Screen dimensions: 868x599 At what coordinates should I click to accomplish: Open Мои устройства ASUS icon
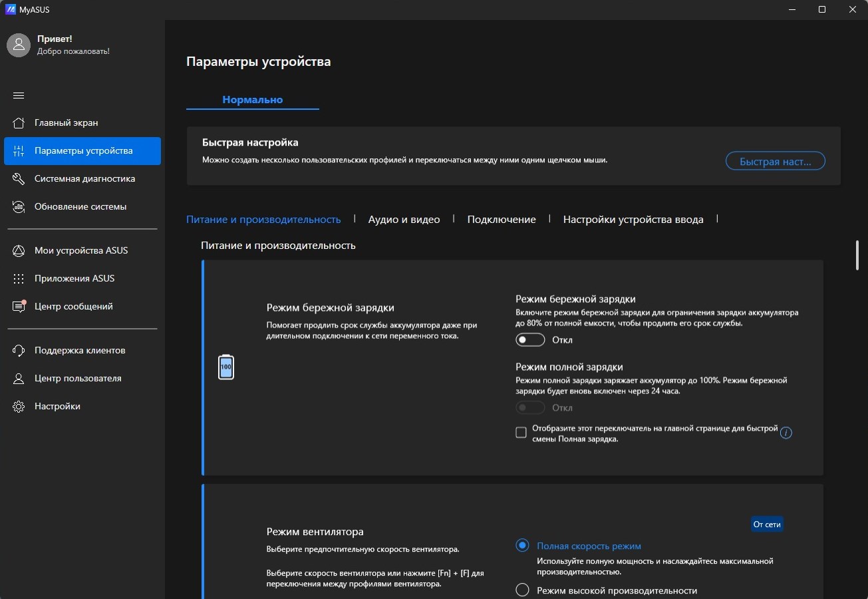pos(19,251)
